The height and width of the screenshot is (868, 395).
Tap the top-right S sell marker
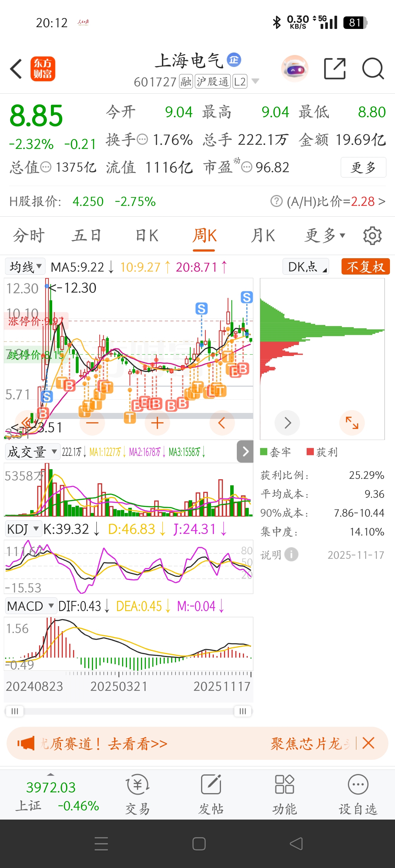click(x=247, y=297)
